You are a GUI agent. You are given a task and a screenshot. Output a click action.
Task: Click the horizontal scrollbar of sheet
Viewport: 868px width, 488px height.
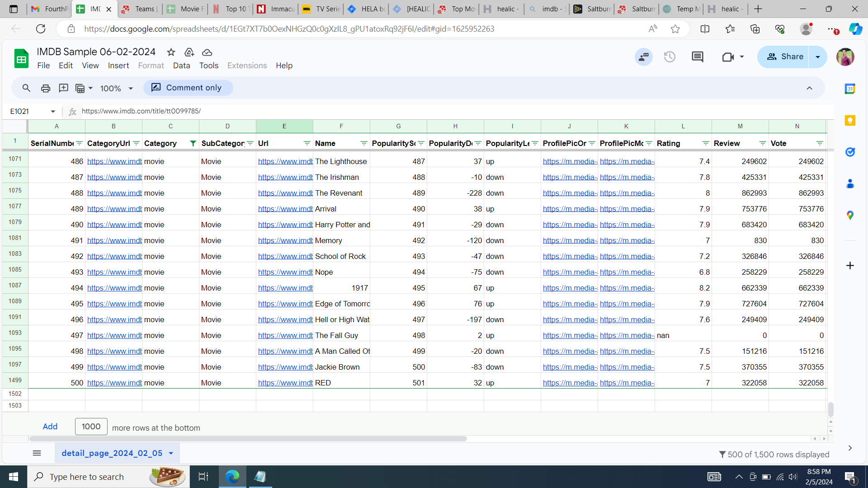248,439
